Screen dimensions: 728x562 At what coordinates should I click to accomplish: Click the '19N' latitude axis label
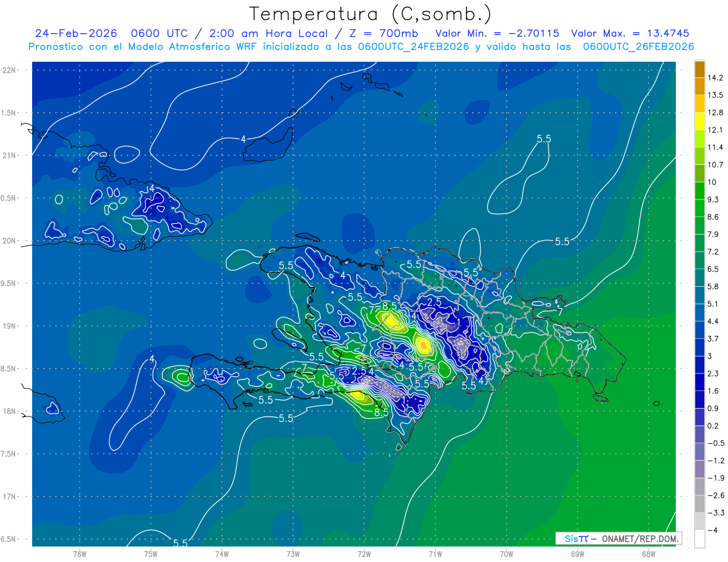(10, 326)
